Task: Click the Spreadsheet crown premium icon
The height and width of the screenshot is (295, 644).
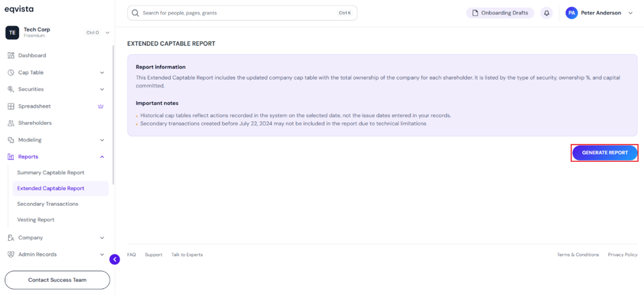Action: pyautogui.click(x=101, y=106)
